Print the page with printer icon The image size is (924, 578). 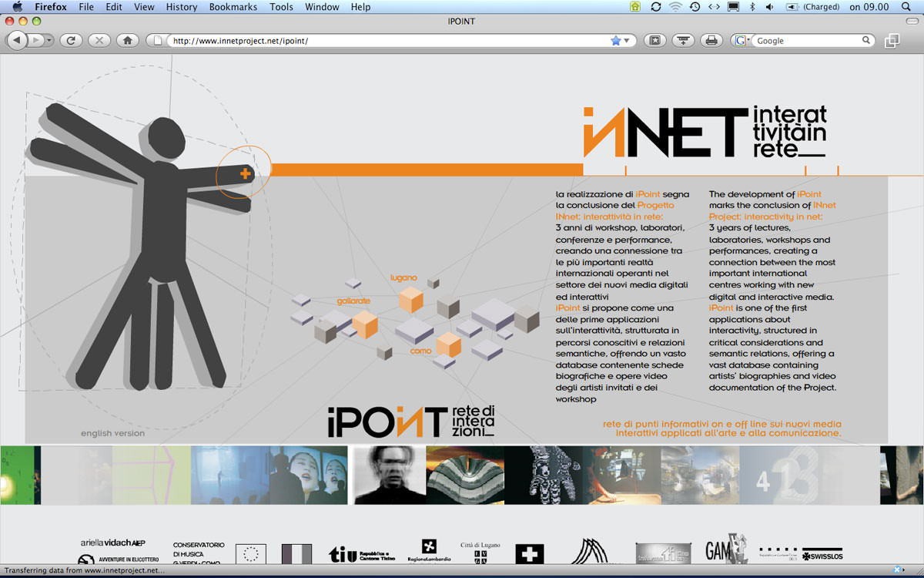click(711, 40)
